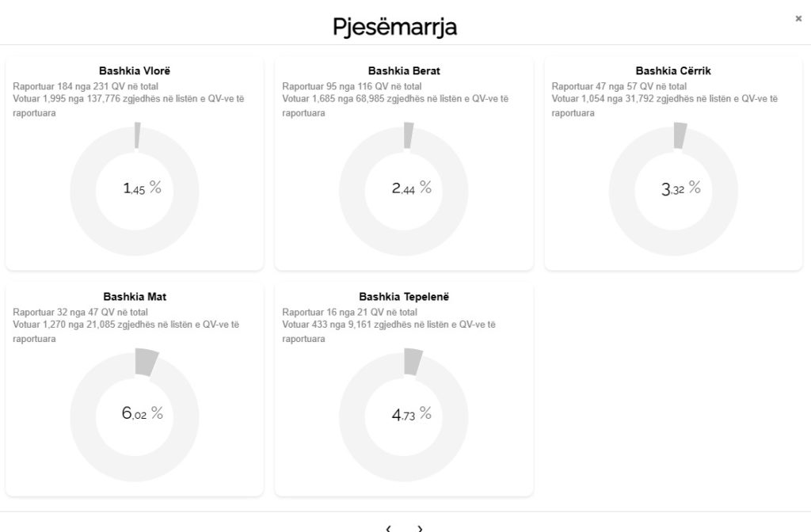Go to previous page arrow
Screen dimensions: 811x532
point(389,528)
